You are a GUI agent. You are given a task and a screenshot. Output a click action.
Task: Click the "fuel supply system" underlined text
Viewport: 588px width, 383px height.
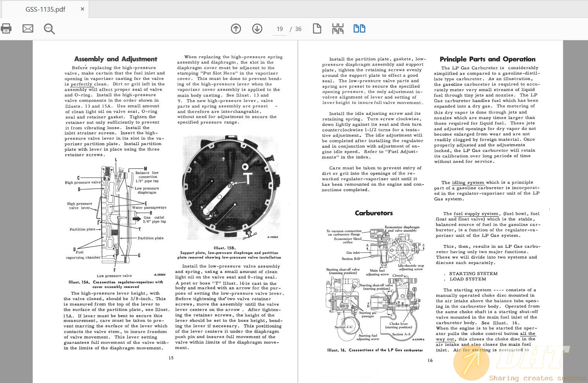pyautogui.click(x=476, y=214)
